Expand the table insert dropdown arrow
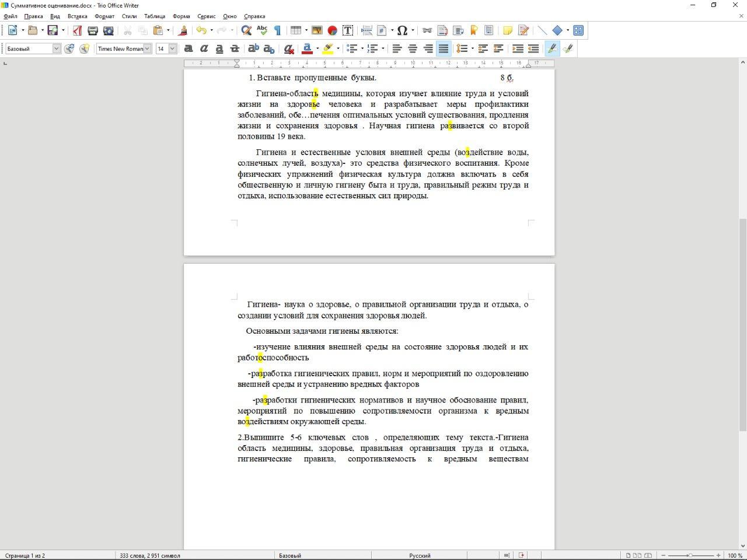 (x=306, y=30)
